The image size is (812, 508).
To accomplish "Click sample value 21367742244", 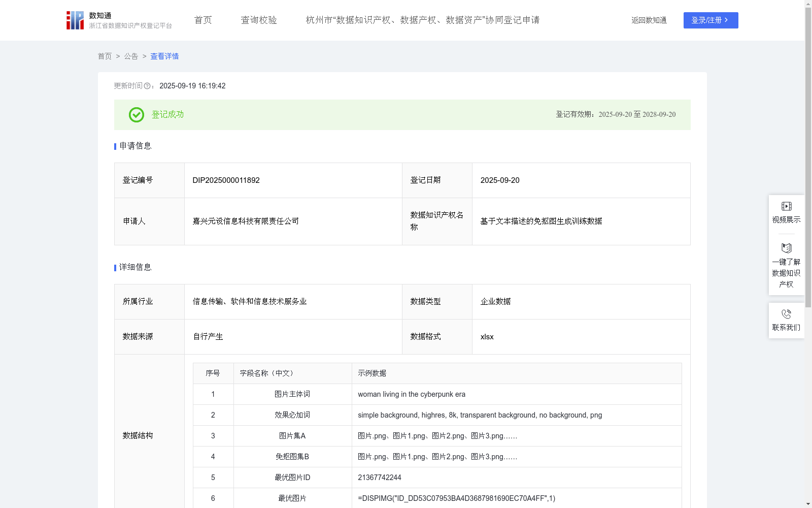I will tap(380, 478).
